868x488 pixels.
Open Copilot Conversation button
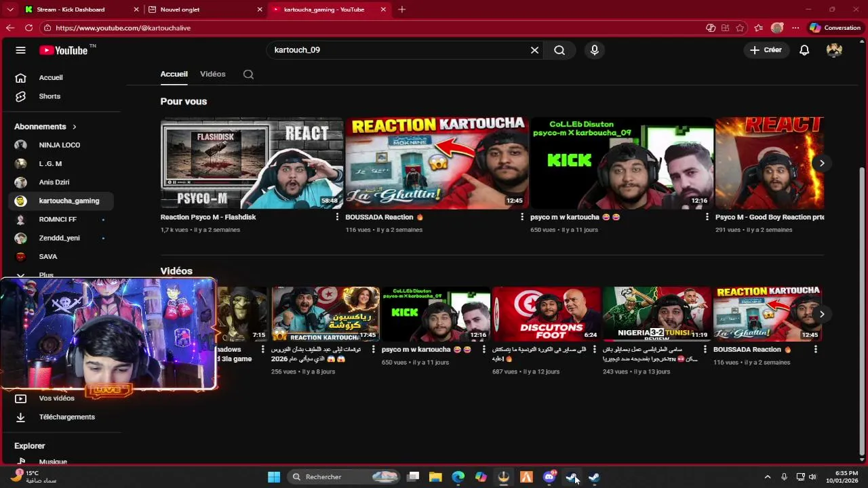click(835, 28)
